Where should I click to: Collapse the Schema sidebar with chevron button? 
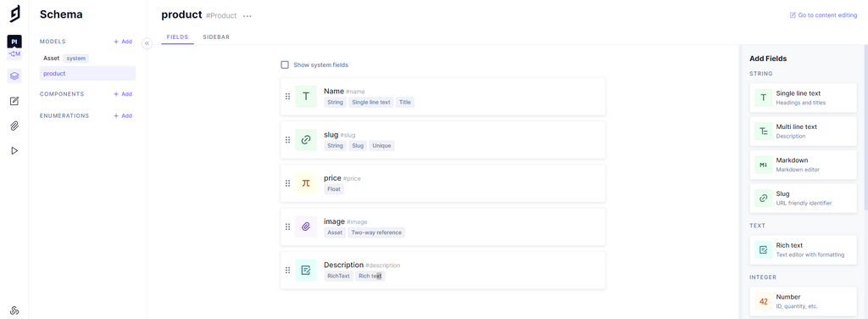pos(147,43)
